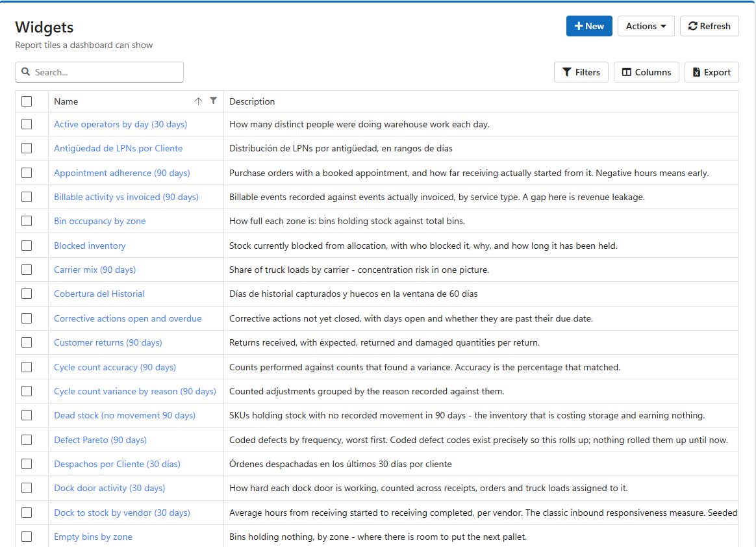
Task: Check the Bin occupancy by zone checkbox
Action: click(27, 221)
